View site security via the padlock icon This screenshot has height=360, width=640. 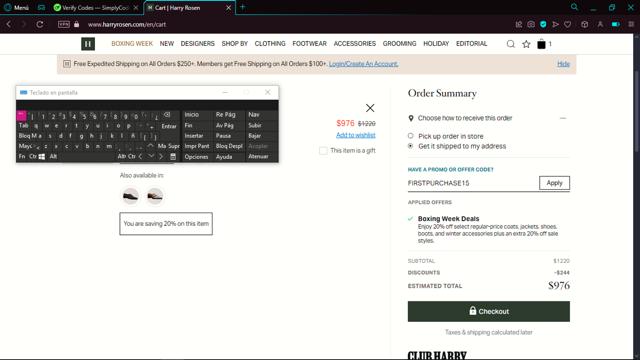pos(76,24)
